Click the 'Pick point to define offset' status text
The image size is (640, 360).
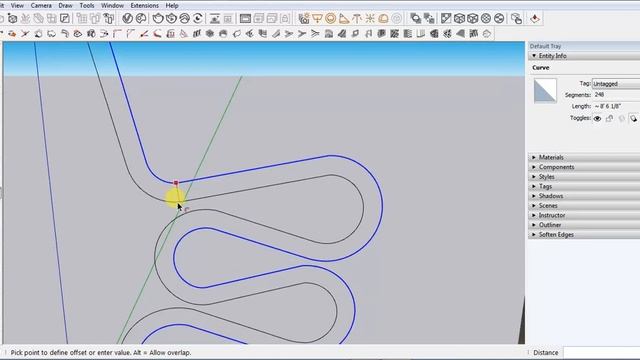click(x=100, y=353)
